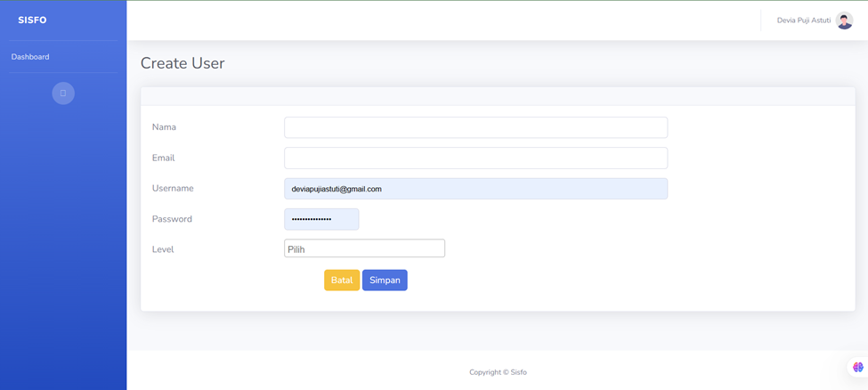Click the SISFO brand logo in sidebar

click(x=32, y=20)
